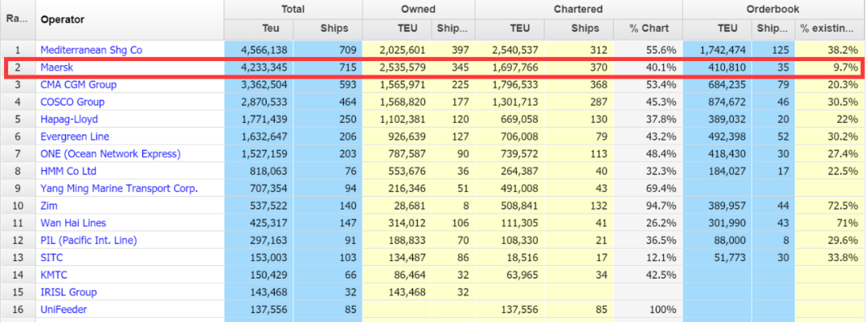Click the Rank column header
The image size is (868, 322).
point(16,19)
